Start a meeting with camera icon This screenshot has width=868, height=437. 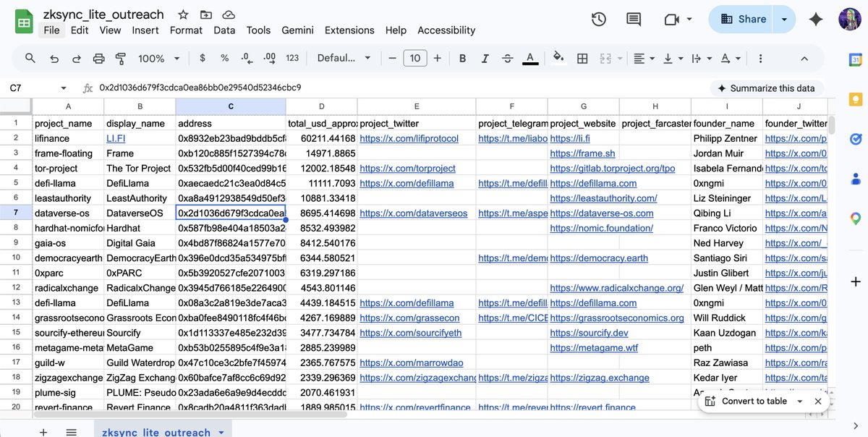coord(672,20)
